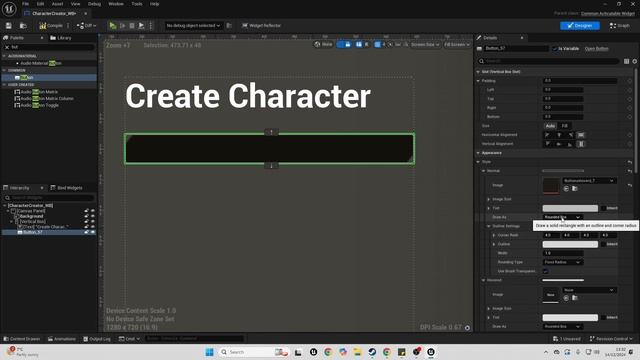Image resolution: width=640 pixels, height=360 pixels.
Task: Click the Details panel search field
Action: [x=548, y=61]
